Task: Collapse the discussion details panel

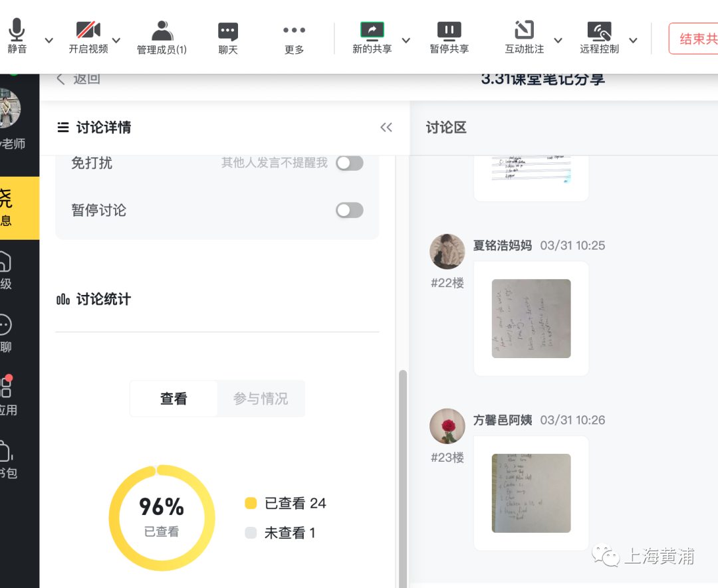Action: (386, 128)
